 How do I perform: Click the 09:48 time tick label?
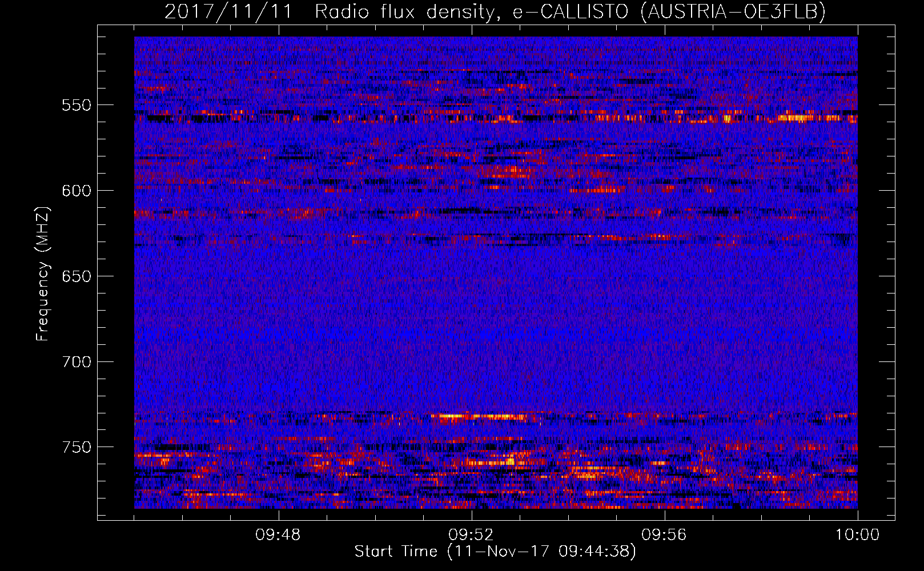(x=278, y=535)
